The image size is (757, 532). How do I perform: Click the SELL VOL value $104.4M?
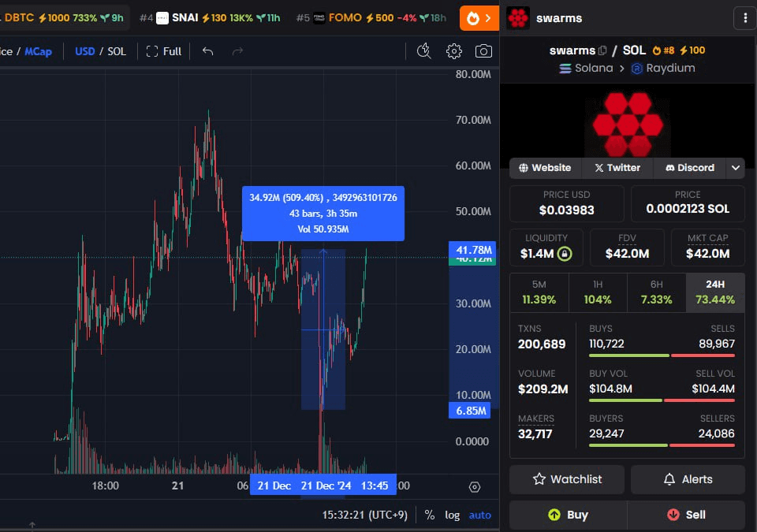click(x=713, y=389)
